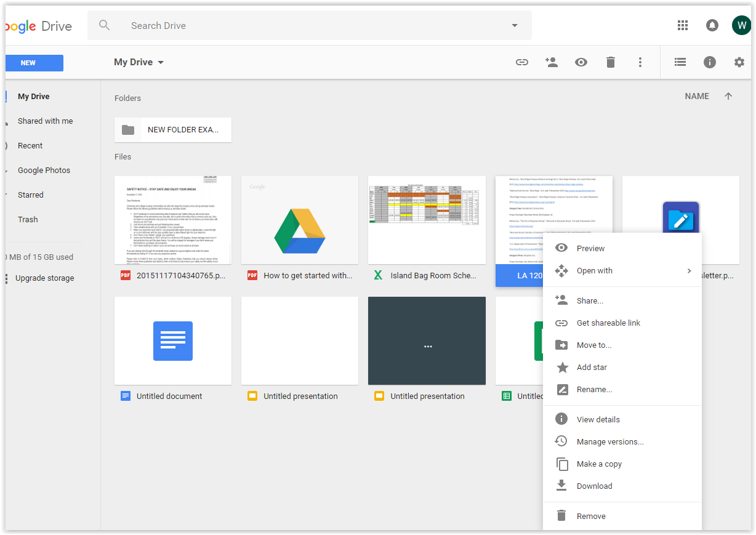The height and width of the screenshot is (535, 756).
Task: Select Preview from the context menu
Action: tap(622, 248)
